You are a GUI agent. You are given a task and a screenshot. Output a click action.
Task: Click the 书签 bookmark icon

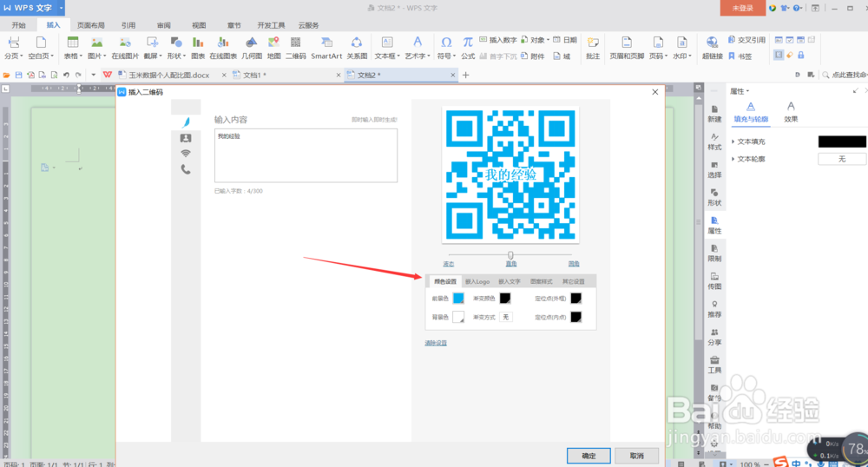click(740, 56)
